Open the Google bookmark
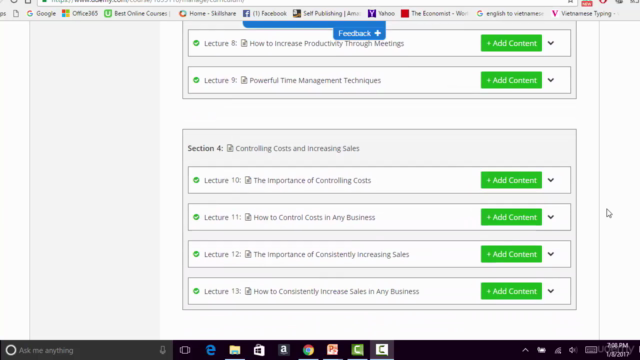640x360 pixels. [41, 13]
